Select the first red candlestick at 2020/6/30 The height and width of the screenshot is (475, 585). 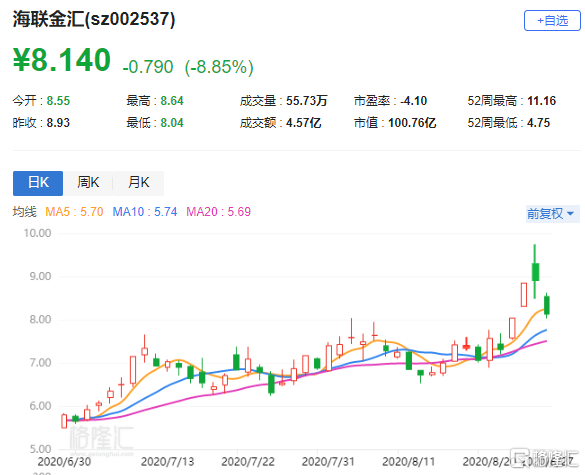(x=64, y=421)
